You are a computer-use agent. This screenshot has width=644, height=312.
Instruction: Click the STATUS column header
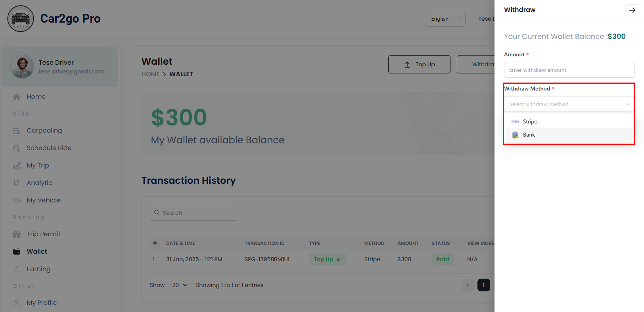pos(441,243)
